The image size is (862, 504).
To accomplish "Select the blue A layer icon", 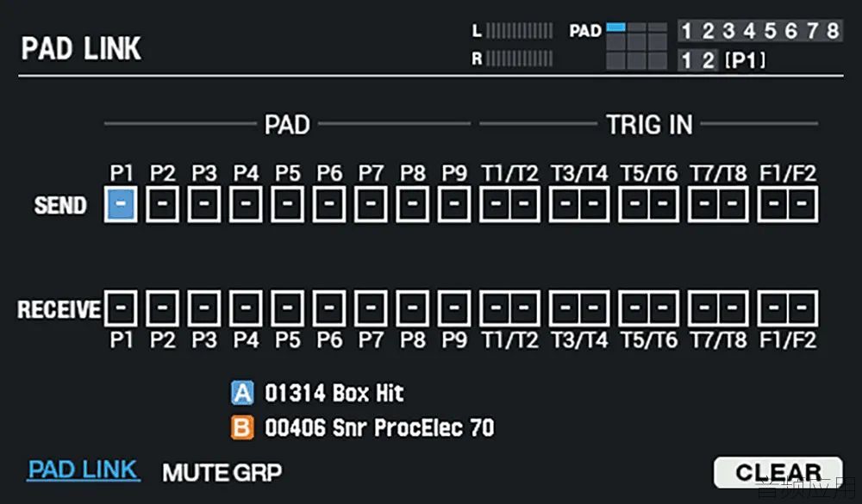I will point(242,393).
